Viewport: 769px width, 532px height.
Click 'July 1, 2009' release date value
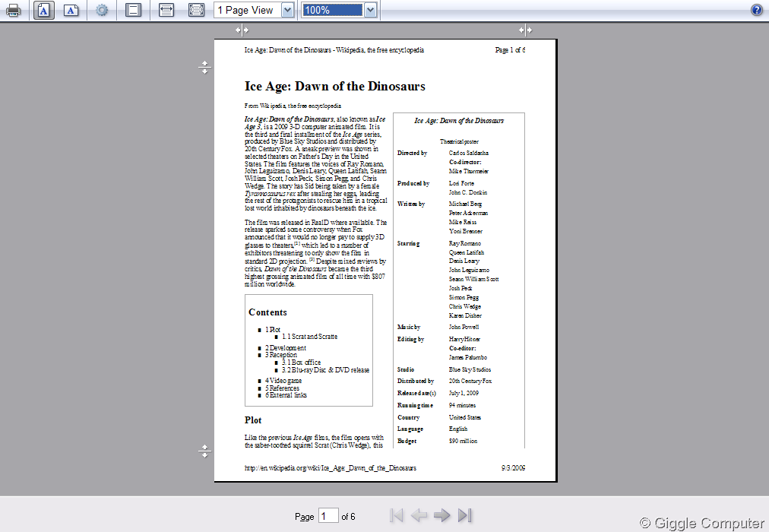coord(464,393)
